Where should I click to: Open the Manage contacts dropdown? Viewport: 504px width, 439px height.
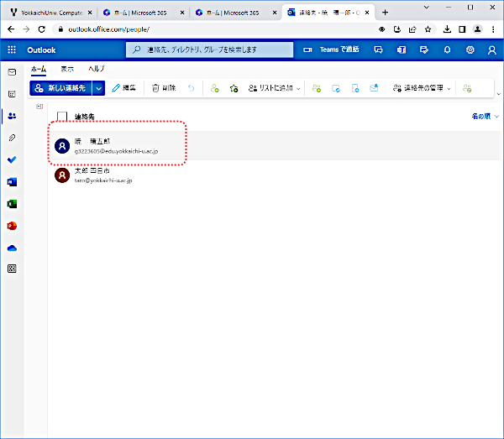(422, 88)
